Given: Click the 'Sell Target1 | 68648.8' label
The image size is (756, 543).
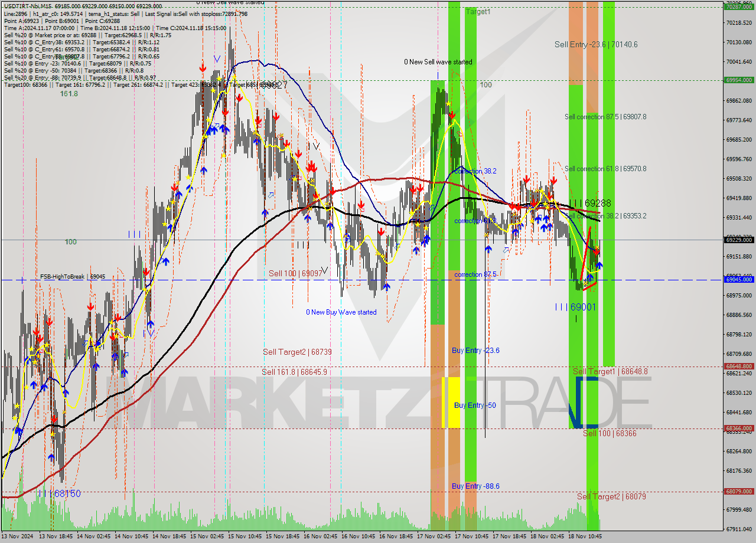Looking at the screenshot, I should click(610, 371).
